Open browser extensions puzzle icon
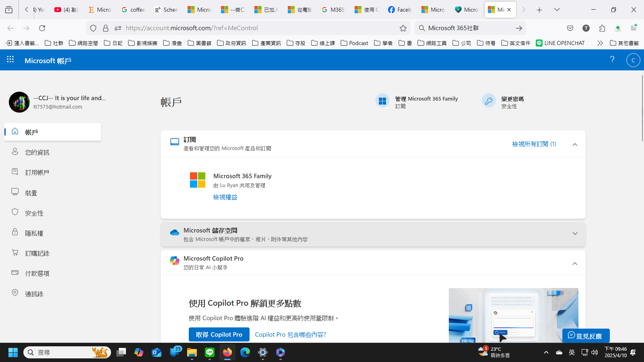This screenshot has width=644, height=362. [x=602, y=28]
